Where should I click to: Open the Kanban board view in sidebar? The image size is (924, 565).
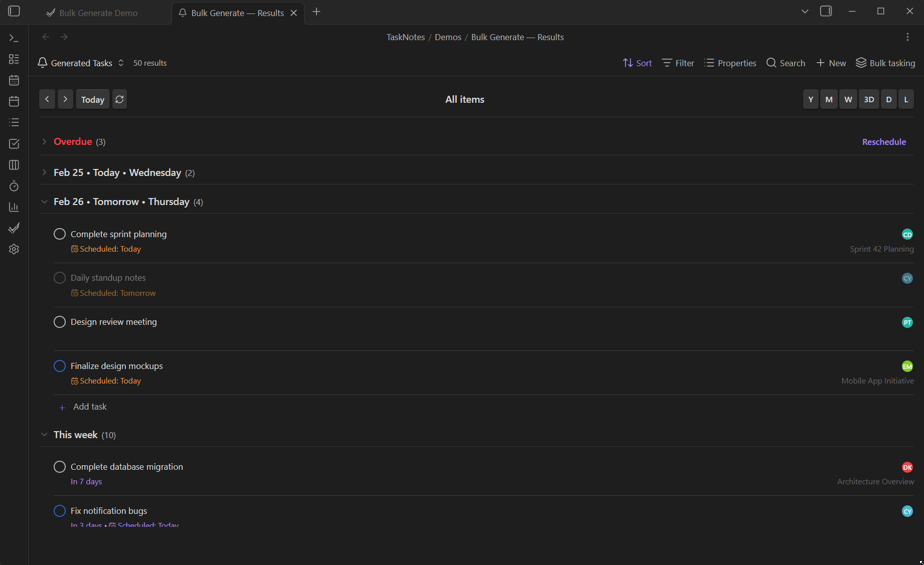pyautogui.click(x=14, y=164)
